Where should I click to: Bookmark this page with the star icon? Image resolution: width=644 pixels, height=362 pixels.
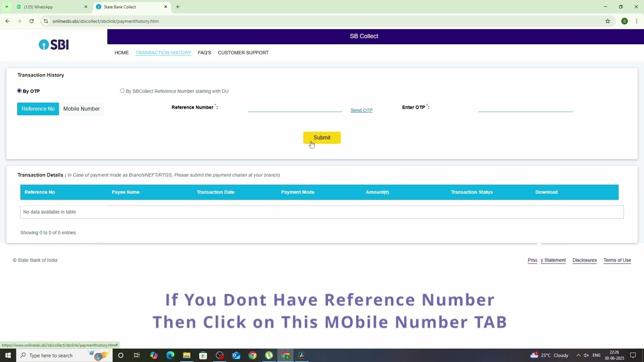coord(608,21)
